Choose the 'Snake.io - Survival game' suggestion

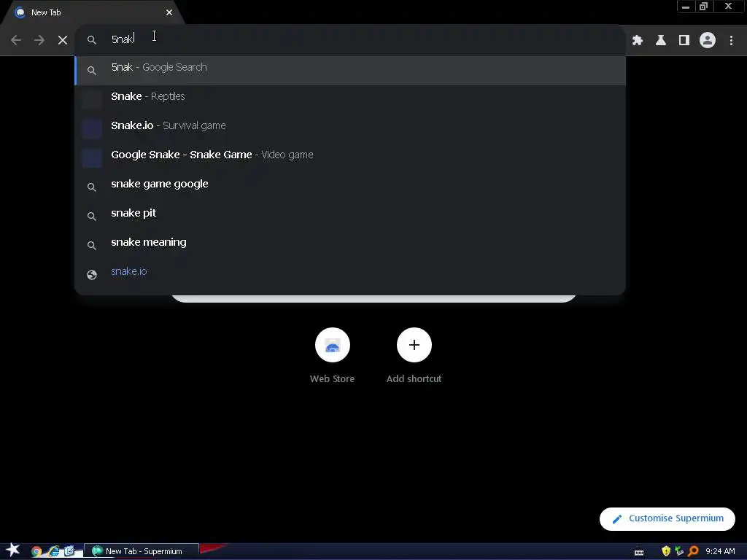coord(350,128)
